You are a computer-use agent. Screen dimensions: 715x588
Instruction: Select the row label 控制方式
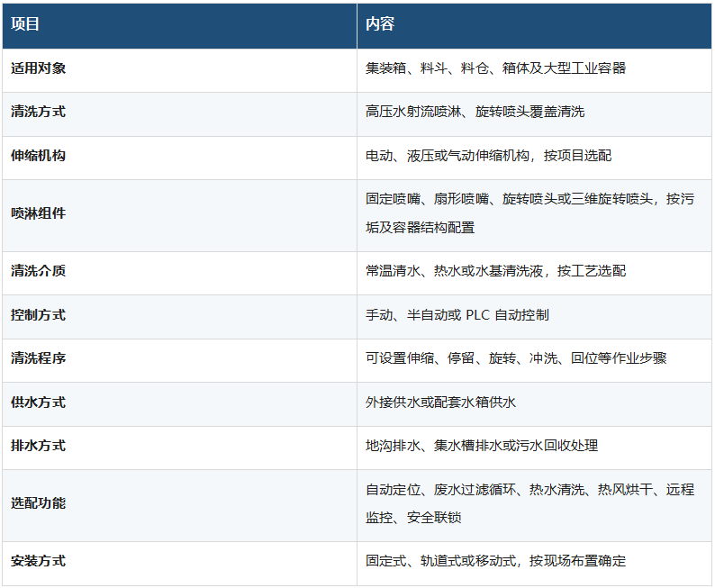(39, 315)
